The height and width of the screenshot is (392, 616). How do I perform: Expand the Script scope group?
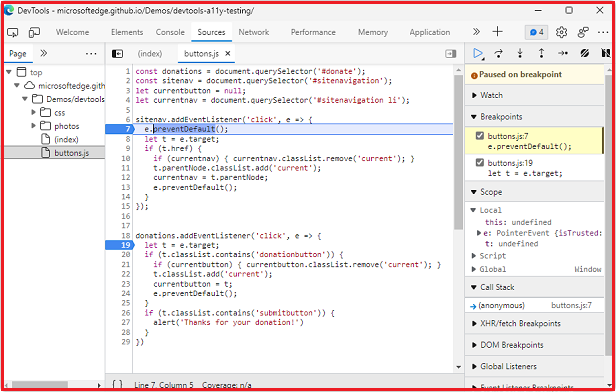[x=473, y=256]
